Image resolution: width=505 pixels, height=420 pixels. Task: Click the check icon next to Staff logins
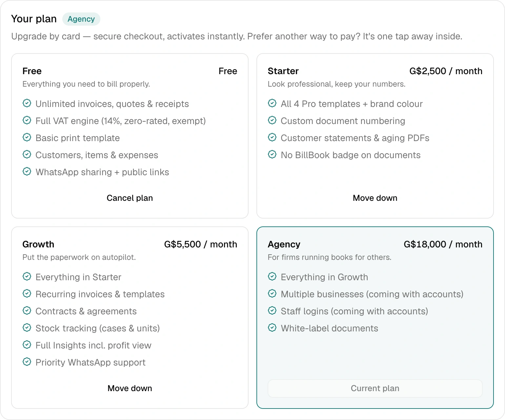pyautogui.click(x=272, y=311)
